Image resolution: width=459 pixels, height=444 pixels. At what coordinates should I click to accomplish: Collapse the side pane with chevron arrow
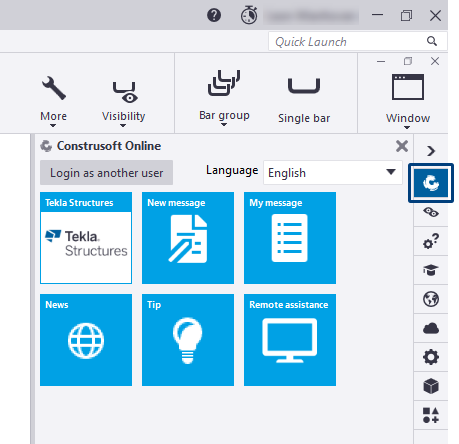pyautogui.click(x=431, y=151)
